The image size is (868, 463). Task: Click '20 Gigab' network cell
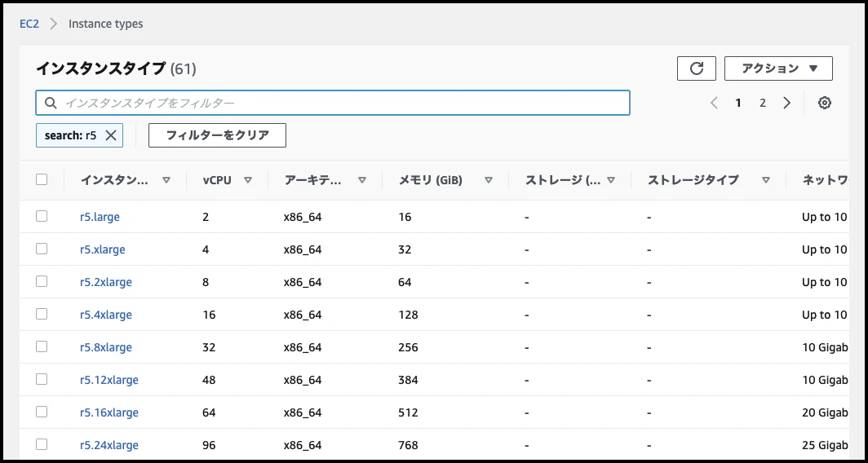coord(825,412)
